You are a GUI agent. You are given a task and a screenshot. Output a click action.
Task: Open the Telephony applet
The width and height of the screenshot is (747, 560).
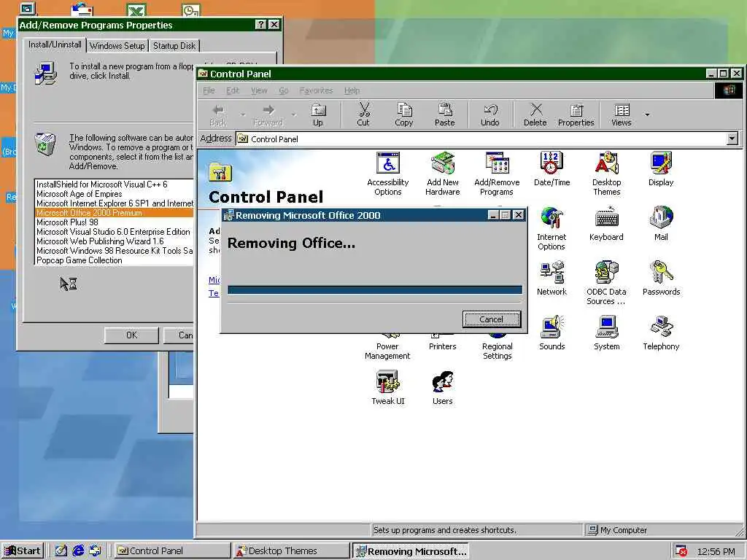[661, 333]
